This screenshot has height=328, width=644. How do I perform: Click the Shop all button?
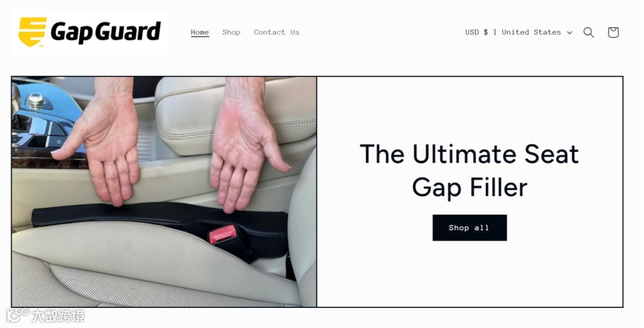pos(470,228)
